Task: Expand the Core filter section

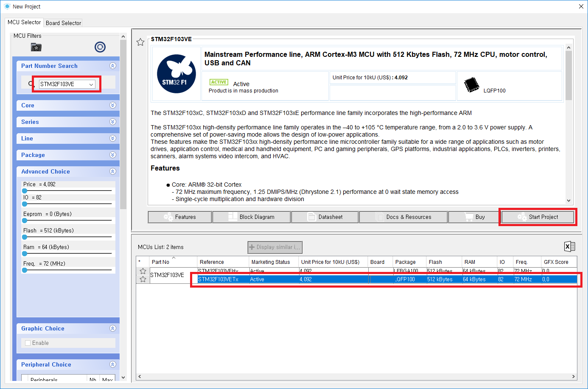Action: (113, 105)
